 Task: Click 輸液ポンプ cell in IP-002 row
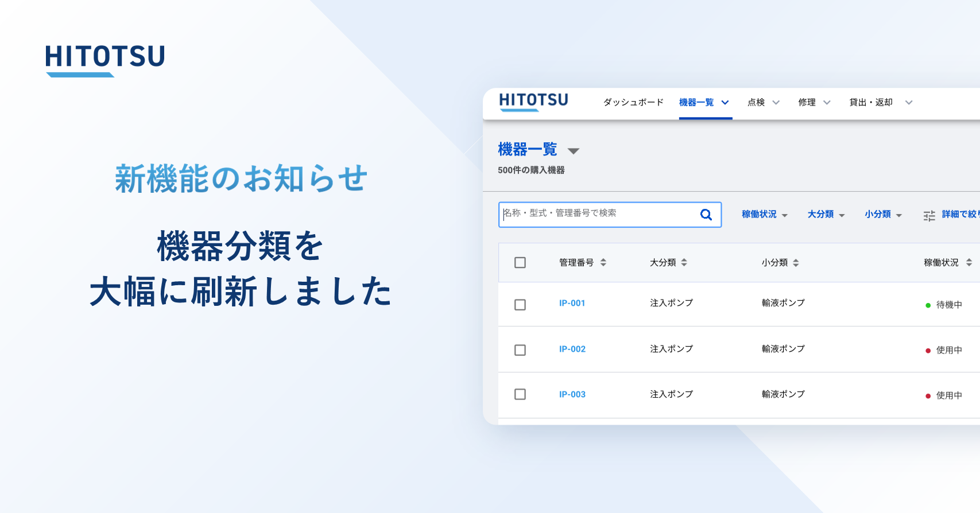pos(783,348)
